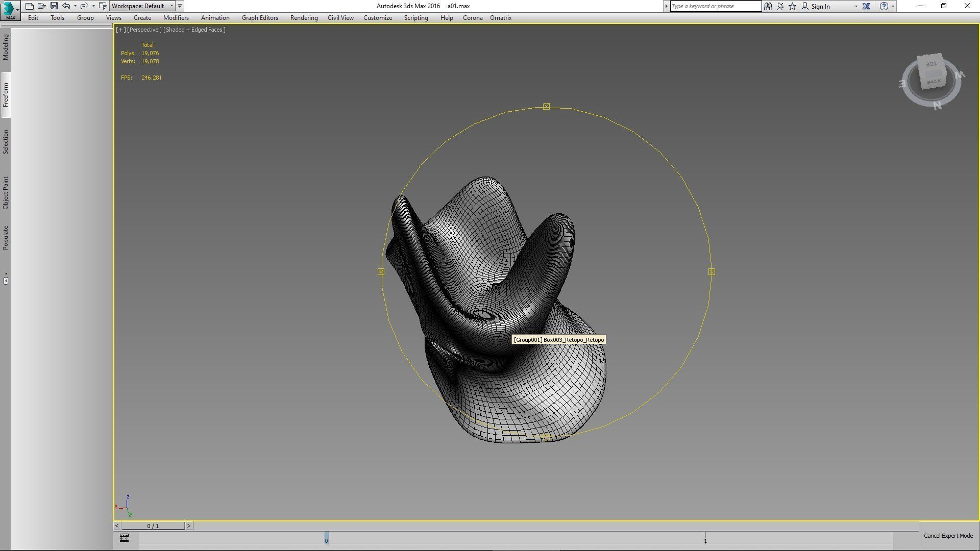Screen dimensions: 980x551
Task: Switch to the Freeform ribbon tab
Action: (6, 95)
